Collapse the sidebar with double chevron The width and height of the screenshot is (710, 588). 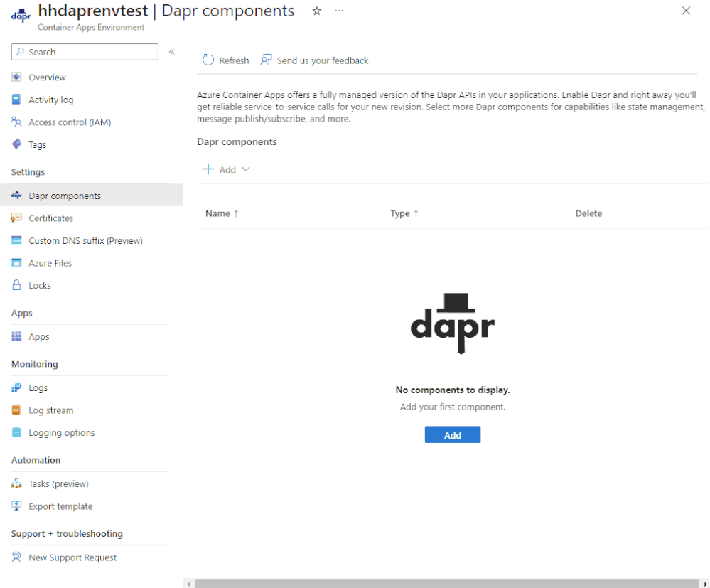coord(171,52)
